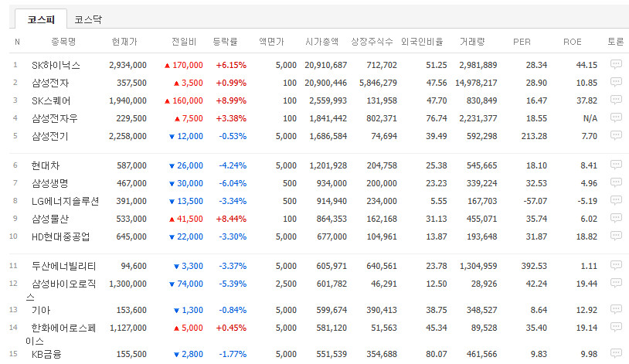Viewport: 629px width, 364px height.
Task: Open discussion icon for 삼성생명 row
Action: pyautogui.click(x=616, y=182)
